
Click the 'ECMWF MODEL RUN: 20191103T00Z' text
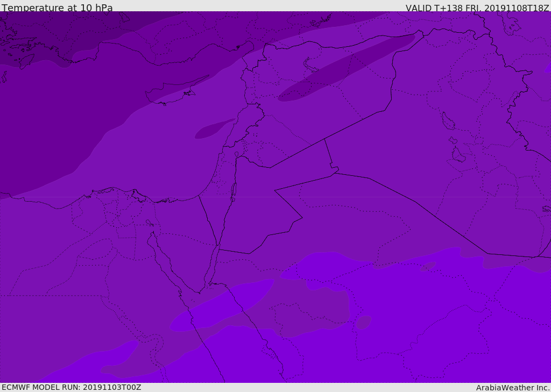[x=72, y=387]
